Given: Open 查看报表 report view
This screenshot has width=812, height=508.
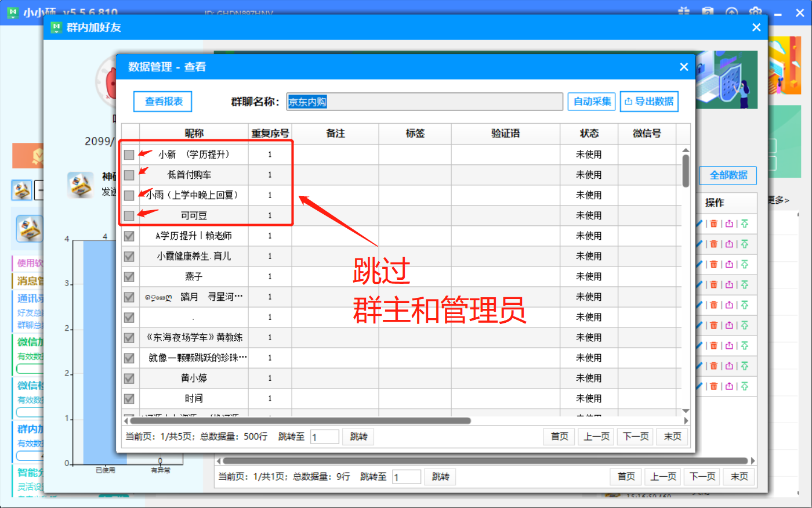Looking at the screenshot, I should point(163,102).
